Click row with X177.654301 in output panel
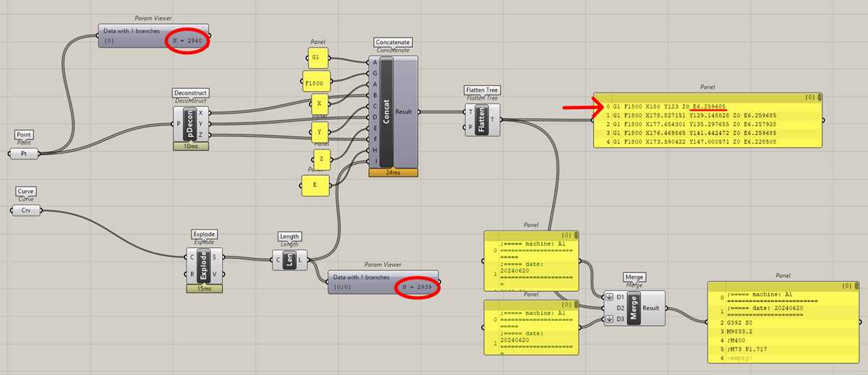The image size is (868, 375). [707, 124]
